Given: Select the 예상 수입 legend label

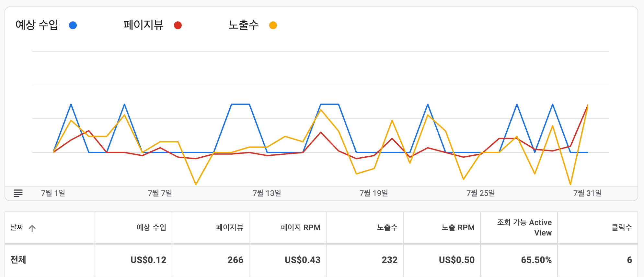Looking at the screenshot, I should 37,25.
